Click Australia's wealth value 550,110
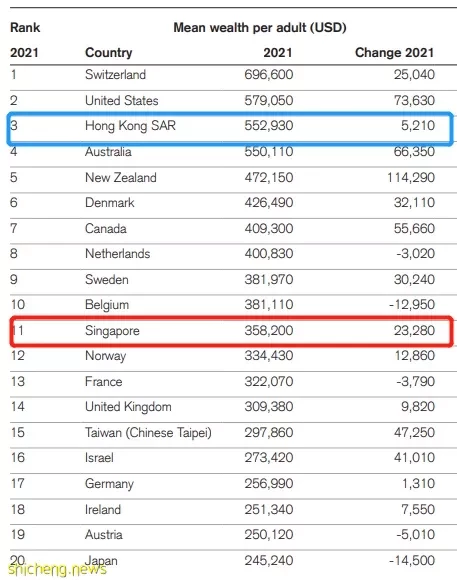 [x=269, y=151]
